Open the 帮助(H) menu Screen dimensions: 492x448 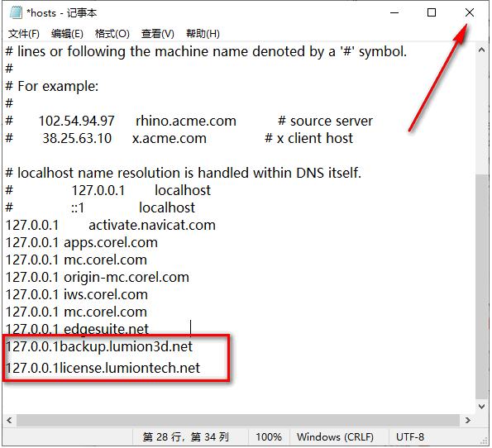pos(203,34)
